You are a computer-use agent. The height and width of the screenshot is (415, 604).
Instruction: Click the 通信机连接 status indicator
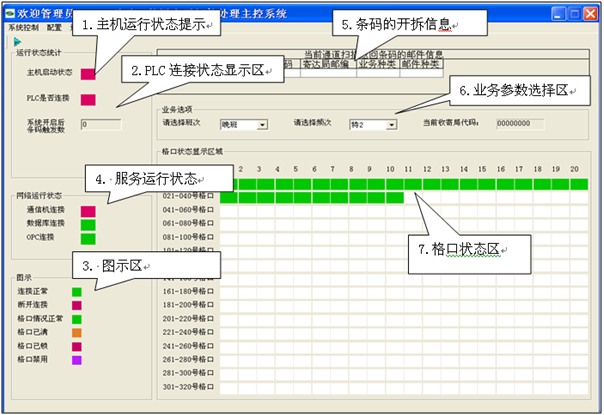tap(88, 211)
